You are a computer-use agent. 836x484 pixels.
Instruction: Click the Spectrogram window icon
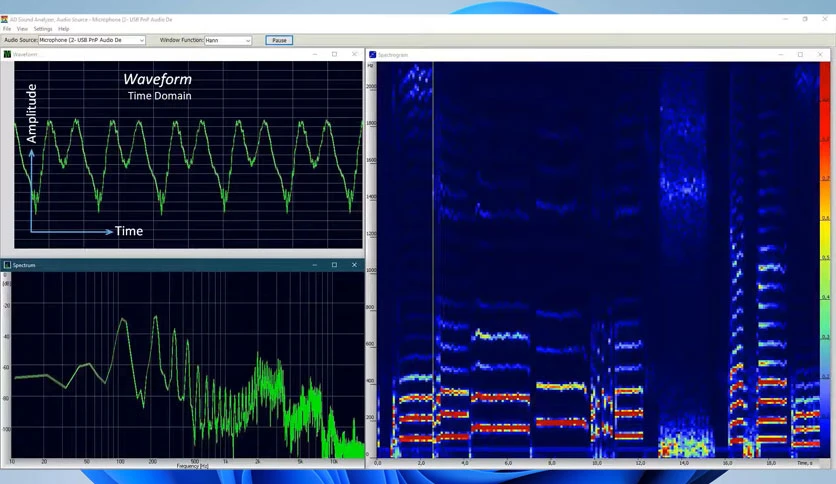372,54
